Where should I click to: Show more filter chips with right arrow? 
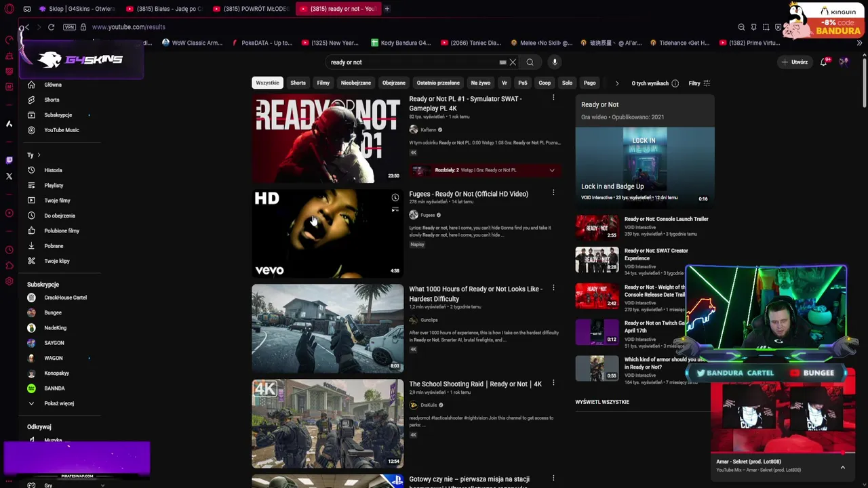pos(617,83)
